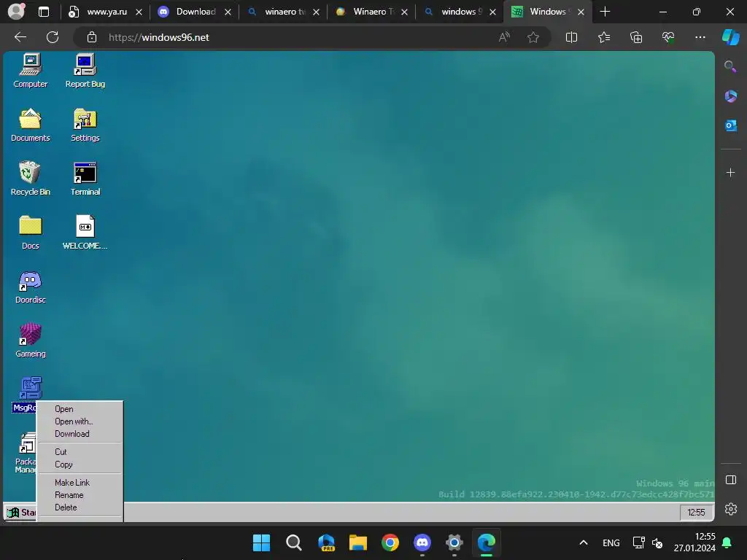Open Outlook in the sidebar
Image resolution: width=747 pixels, height=560 pixels.
(730, 125)
